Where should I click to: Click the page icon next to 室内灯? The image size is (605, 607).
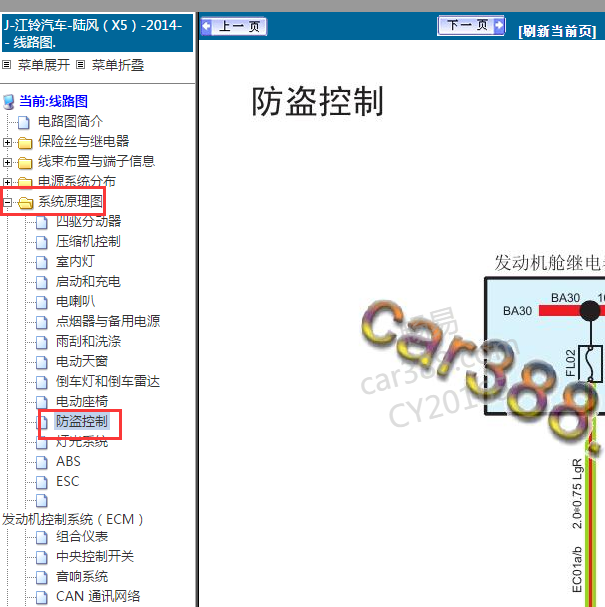[42, 262]
